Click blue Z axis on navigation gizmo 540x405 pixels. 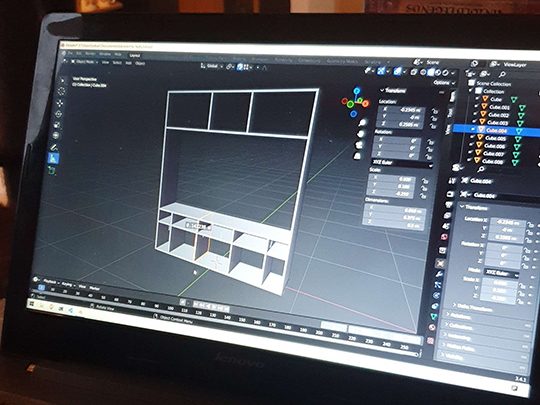pos(357,91)
